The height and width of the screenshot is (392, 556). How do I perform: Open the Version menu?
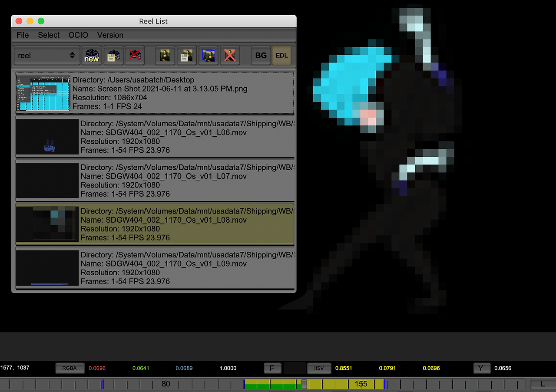pos(110,35)
